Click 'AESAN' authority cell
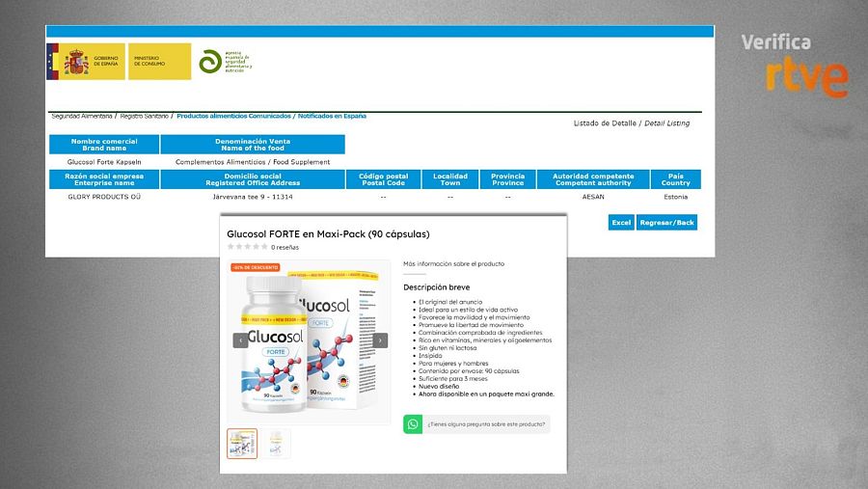 (593, 197)
